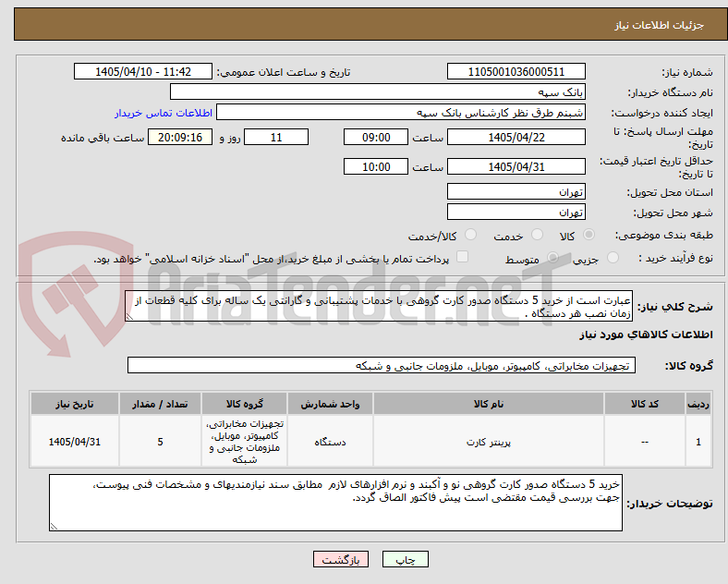Image resolution: width=728 pixels, height=584 pixels.
Task: Click the تعداد / مقدار column header
Action: tap(160, 404)
